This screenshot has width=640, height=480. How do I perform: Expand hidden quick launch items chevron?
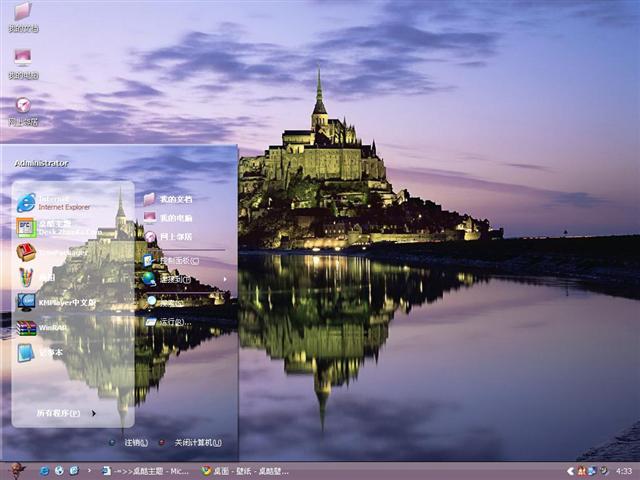(89, 471)
